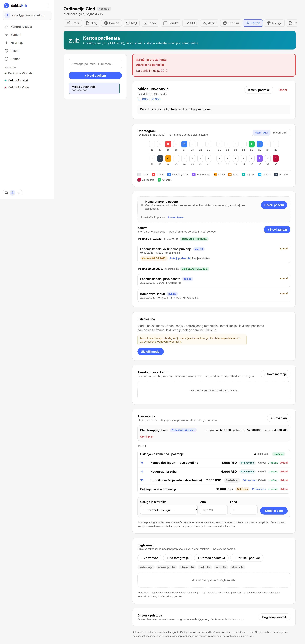
Task: Open the Usluge tab
Action: coord(274,23)
